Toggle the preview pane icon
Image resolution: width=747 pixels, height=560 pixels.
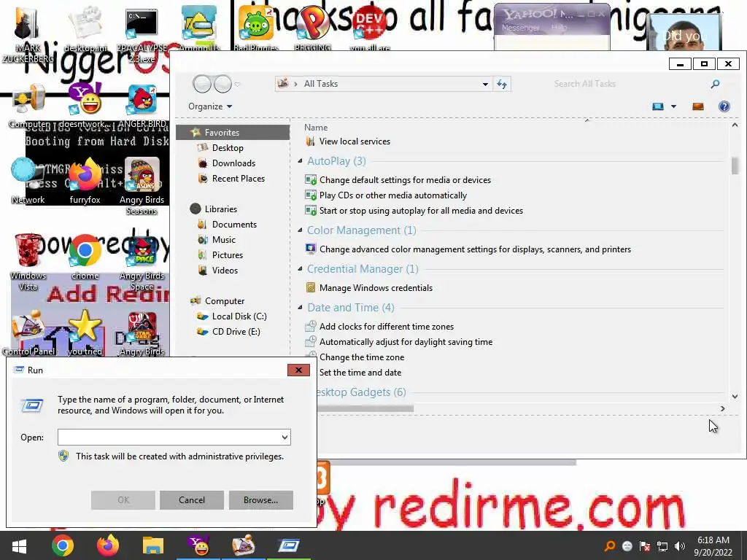(x=698, y=106)
